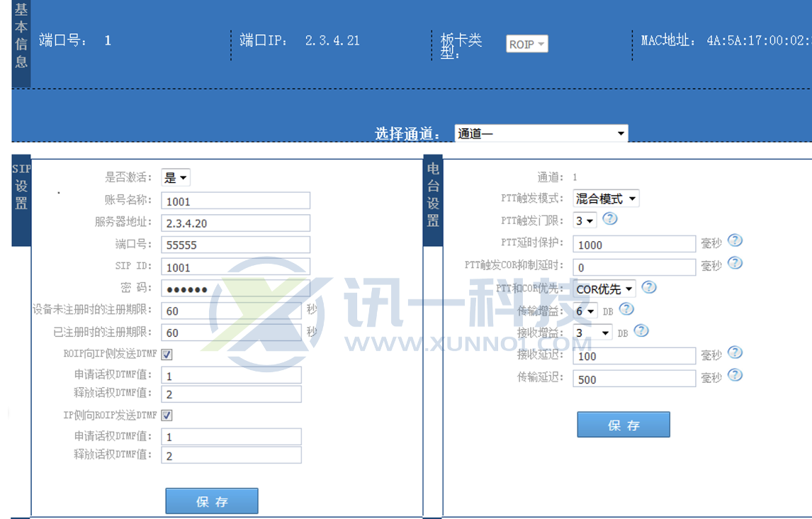Open help for 传输增益 setting
The height and width of the screenshot is (519, 812).
click(624, 309)
